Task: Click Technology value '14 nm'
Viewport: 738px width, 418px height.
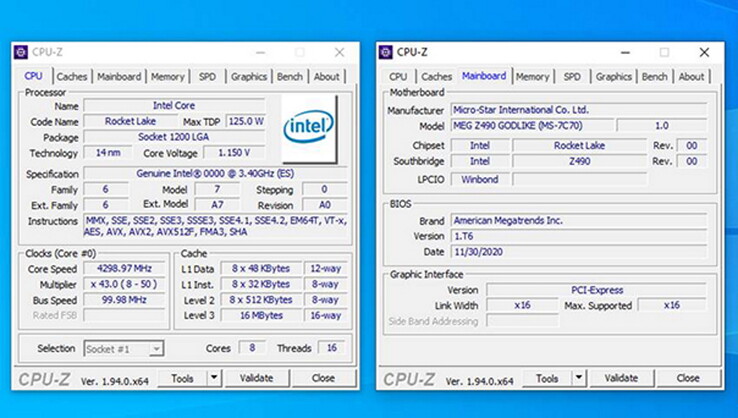Action: click(108, 153)
